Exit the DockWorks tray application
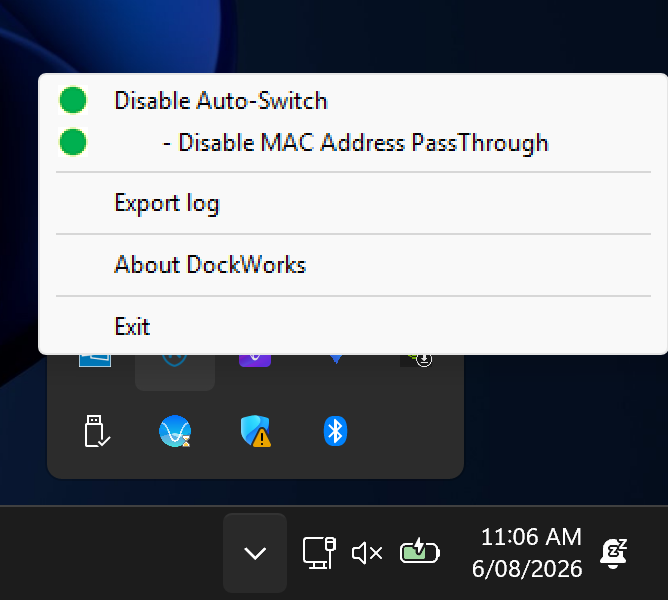Image resolution: width=668 pixels, height=600 pixels. (x=353, y=326)
